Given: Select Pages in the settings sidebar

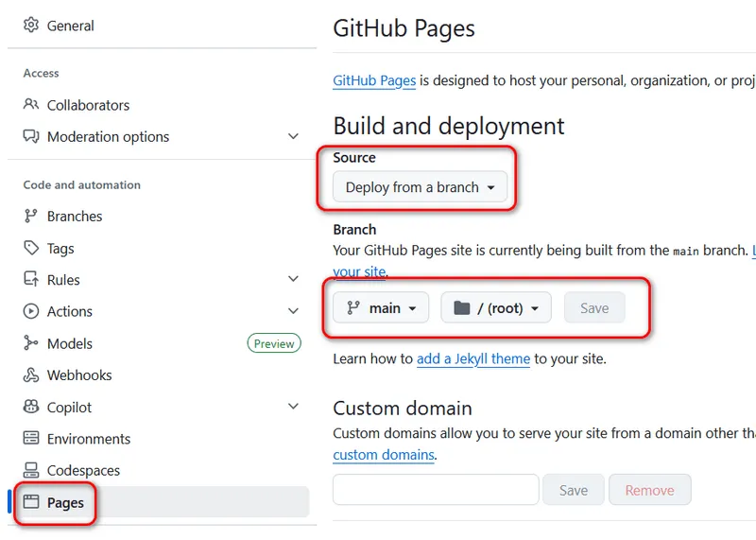Looking at the screenshot, I should (65, 503).
